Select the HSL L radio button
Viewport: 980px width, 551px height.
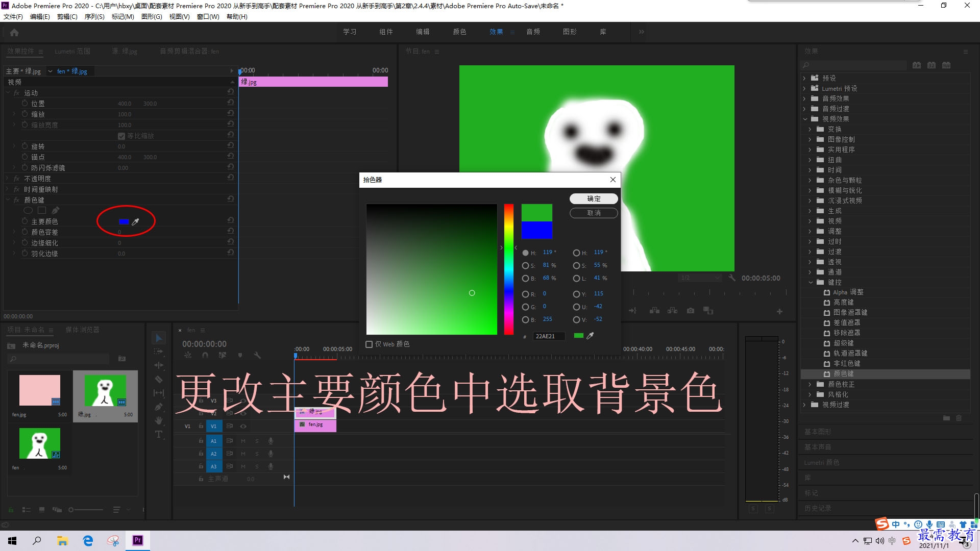(576, 278)
